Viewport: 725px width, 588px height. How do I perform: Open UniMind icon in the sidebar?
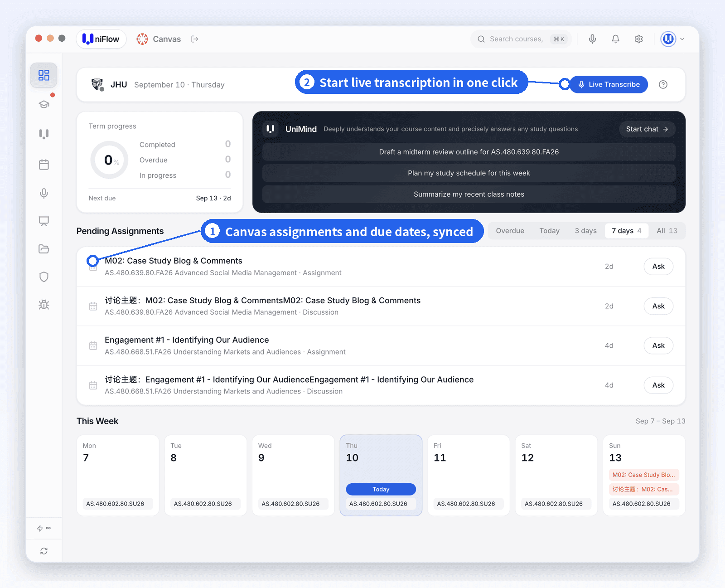click(44, 134)
